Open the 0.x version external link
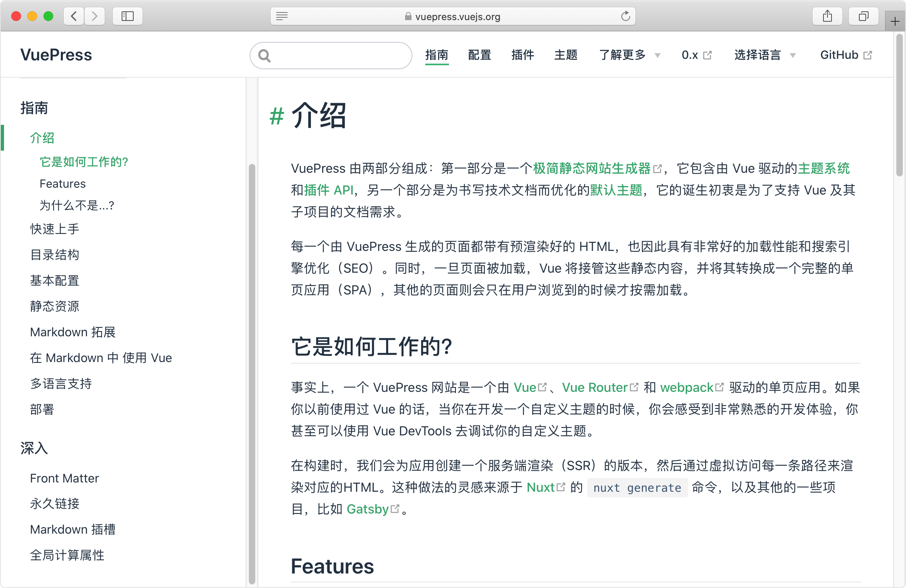This screenshot has height=588, width=906. tap(697, 55)
